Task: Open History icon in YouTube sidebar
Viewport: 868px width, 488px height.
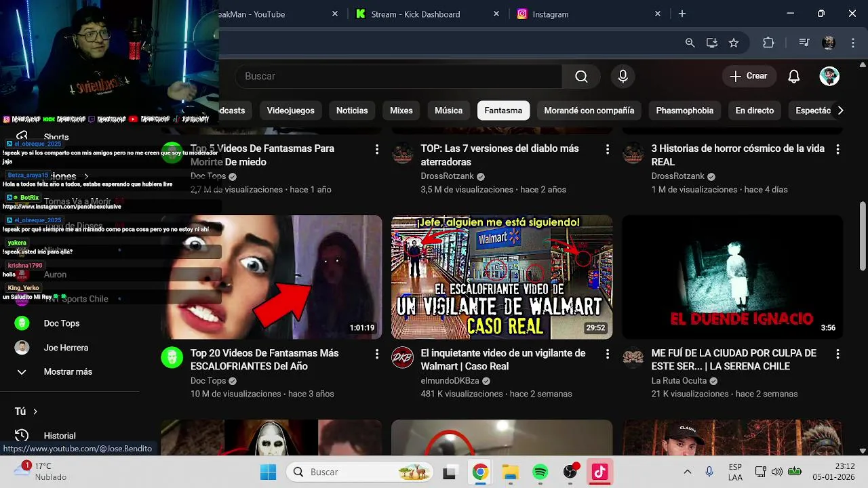Action: coord(22,436)
